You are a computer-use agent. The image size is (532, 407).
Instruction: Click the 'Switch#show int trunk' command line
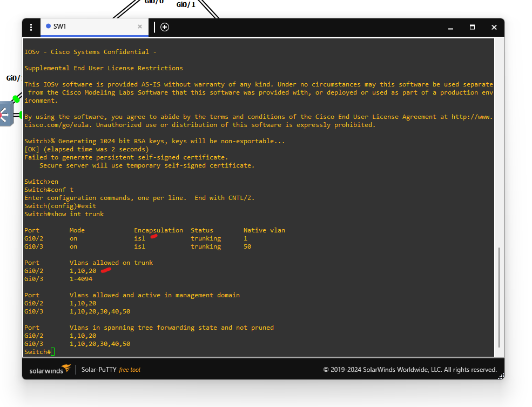click(64, 214)
